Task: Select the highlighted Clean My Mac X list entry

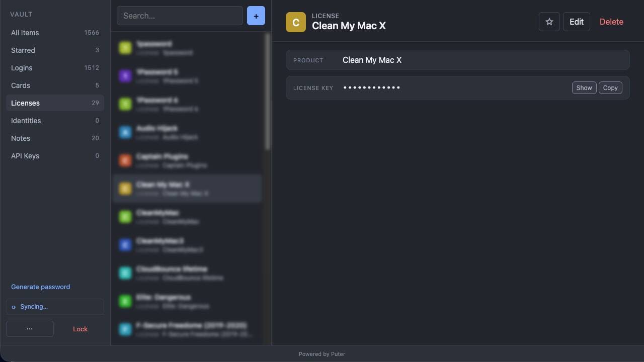Action: click(x=187, y=189)
